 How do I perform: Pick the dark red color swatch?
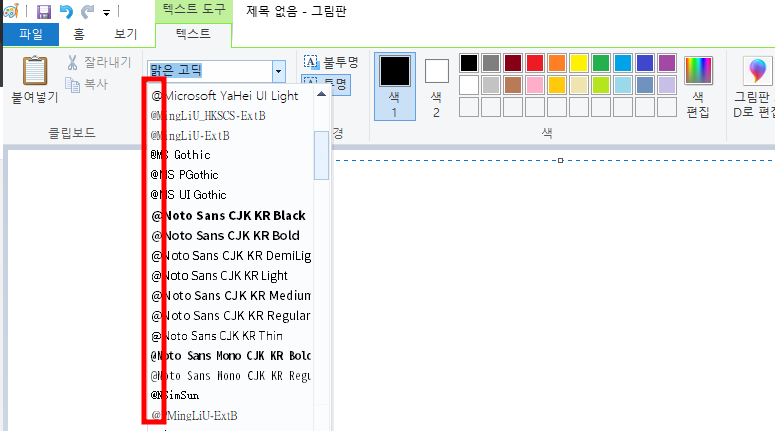513,63
